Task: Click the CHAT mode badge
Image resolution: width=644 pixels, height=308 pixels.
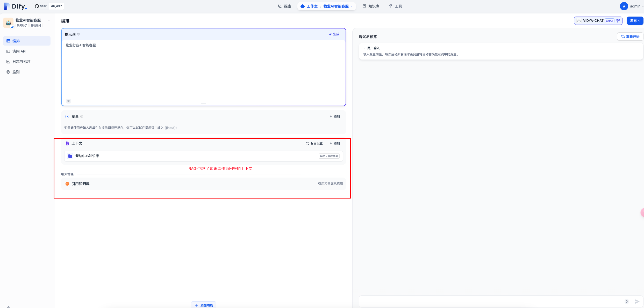Action: point(609,21)
